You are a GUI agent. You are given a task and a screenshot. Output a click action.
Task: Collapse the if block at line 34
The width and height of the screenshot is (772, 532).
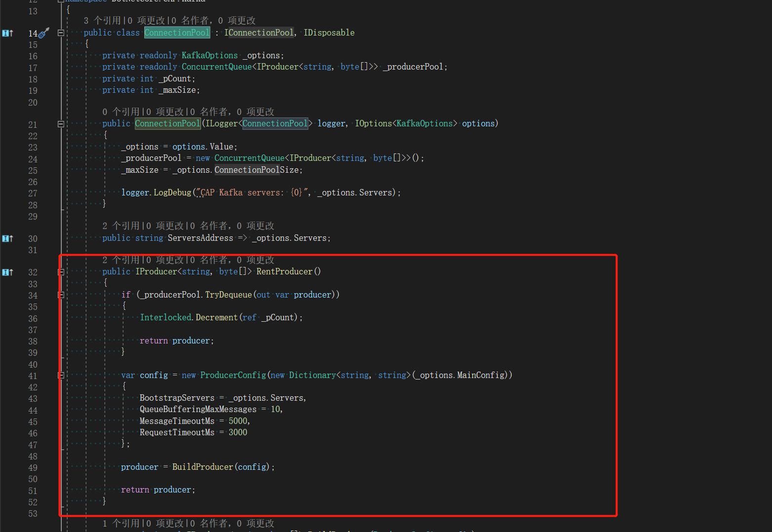pos(60,295)
